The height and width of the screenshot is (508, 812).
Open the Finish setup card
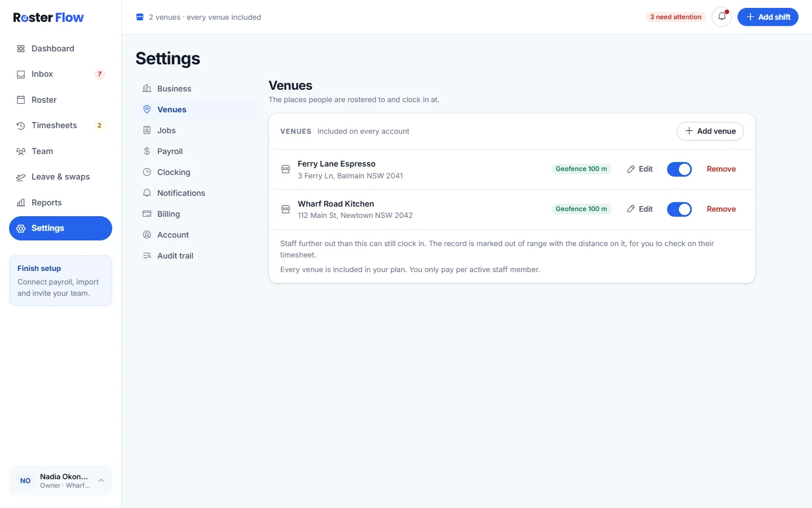60,281
